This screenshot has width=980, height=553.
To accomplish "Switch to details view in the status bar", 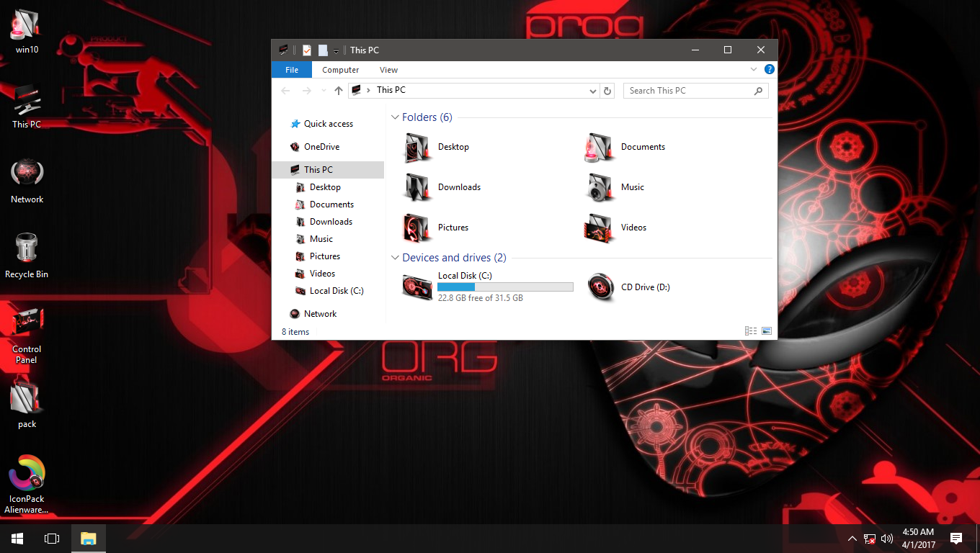I will tap(750, 331).
